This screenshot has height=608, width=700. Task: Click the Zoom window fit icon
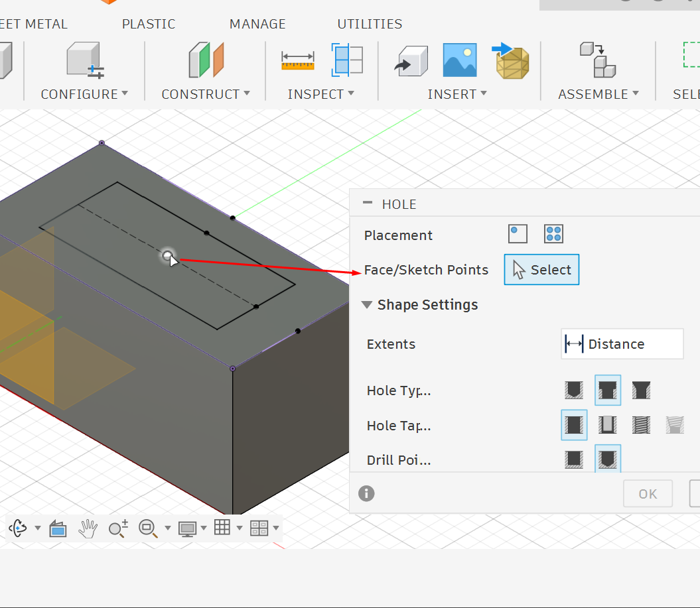coord(148,528)
